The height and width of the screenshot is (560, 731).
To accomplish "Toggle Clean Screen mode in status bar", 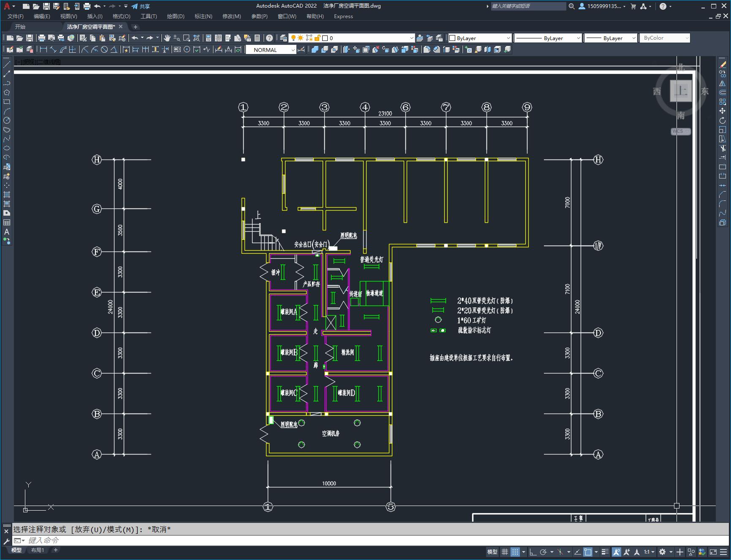I will [713, 552].
